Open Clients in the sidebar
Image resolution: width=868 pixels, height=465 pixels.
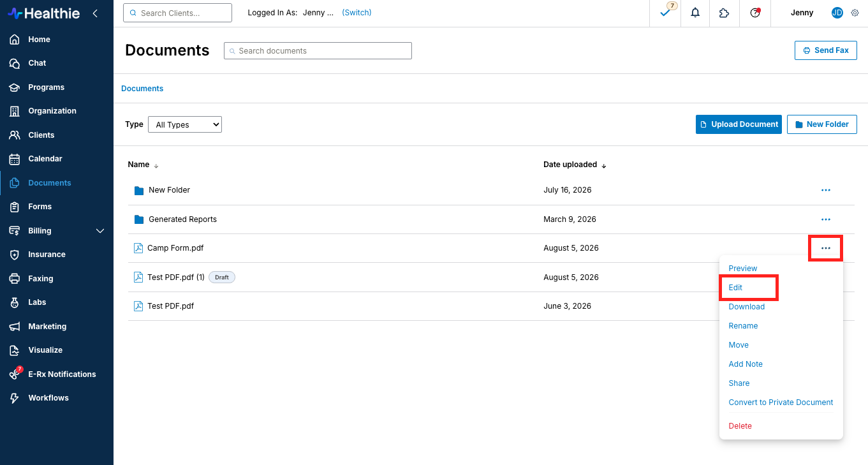pyautogui.click(x=41, y=135)
